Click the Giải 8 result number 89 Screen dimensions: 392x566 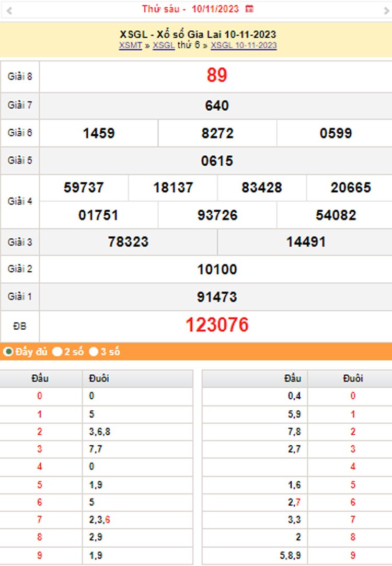pyautogui.click(x=216, y=76)
